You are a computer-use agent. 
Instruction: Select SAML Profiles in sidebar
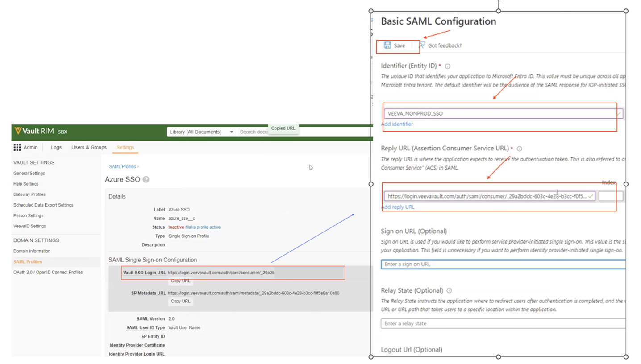tap(28, 262)
